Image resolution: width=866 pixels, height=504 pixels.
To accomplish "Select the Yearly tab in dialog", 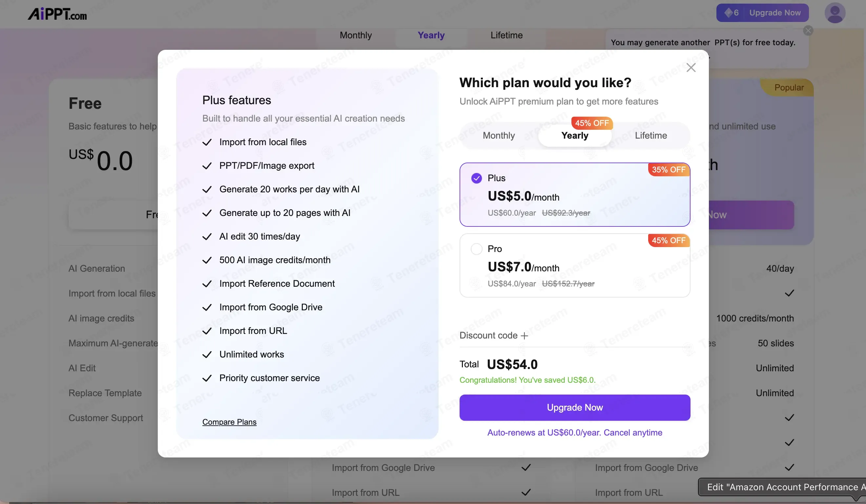I will pyautogui.click(x=575, y=136).
